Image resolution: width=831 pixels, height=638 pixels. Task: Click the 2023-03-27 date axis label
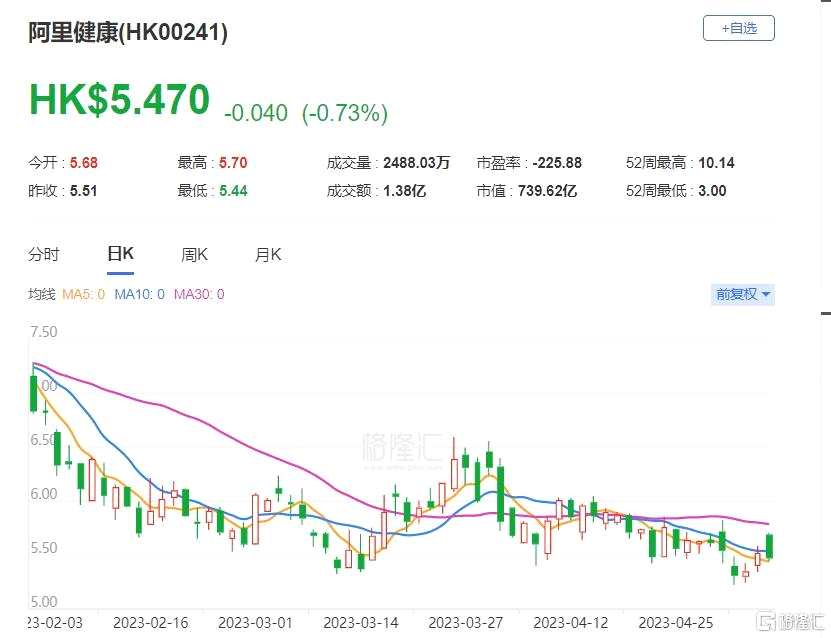click(x=466, y=623)
